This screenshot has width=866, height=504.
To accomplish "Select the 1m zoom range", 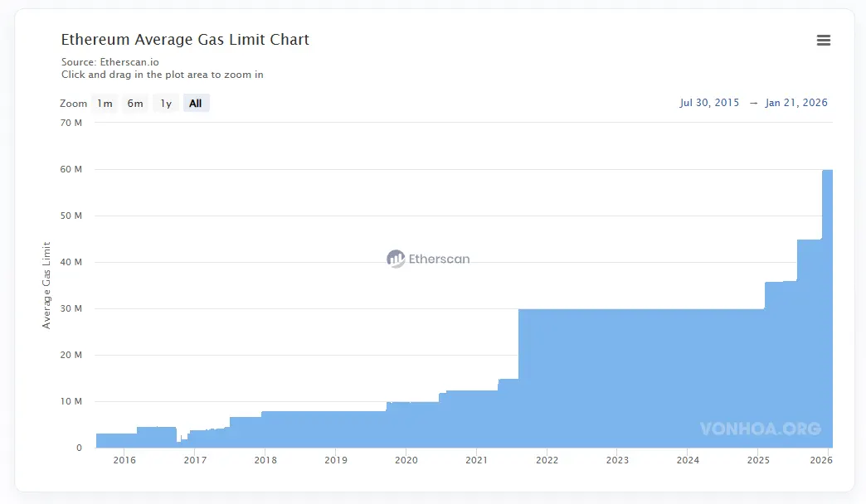I will click(x=105, y=103).
